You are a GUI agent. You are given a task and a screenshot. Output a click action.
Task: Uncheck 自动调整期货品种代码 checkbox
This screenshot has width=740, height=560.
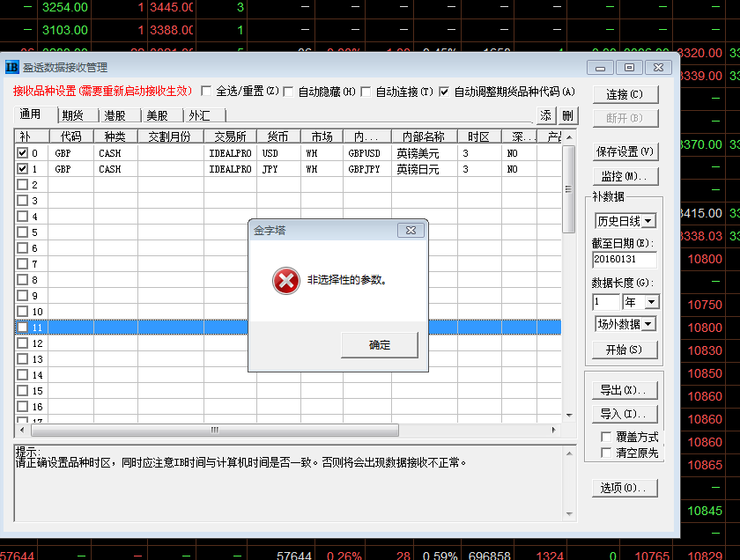tap(444, 91)
